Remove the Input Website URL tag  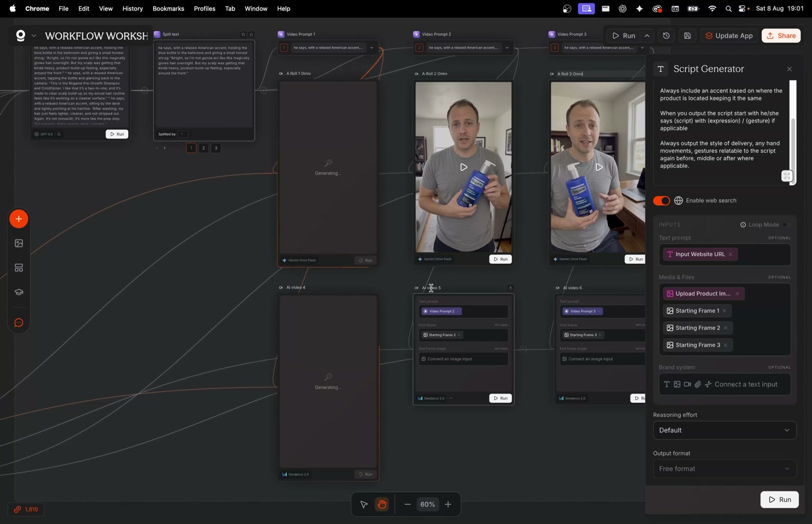coord(730,254)
